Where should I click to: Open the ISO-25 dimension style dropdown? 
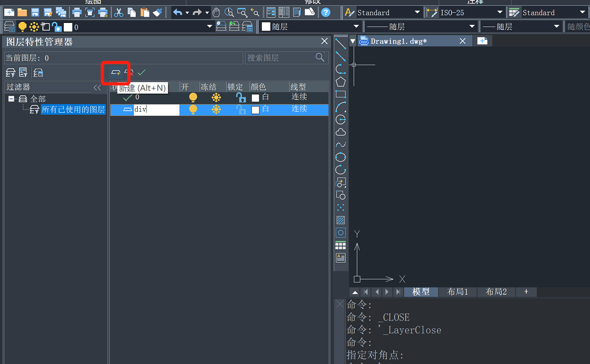pyautogui.click(x=500, y=12)
